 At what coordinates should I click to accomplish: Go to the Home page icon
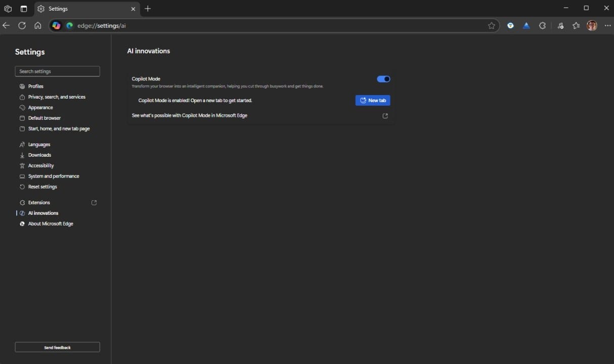(38, 26)
